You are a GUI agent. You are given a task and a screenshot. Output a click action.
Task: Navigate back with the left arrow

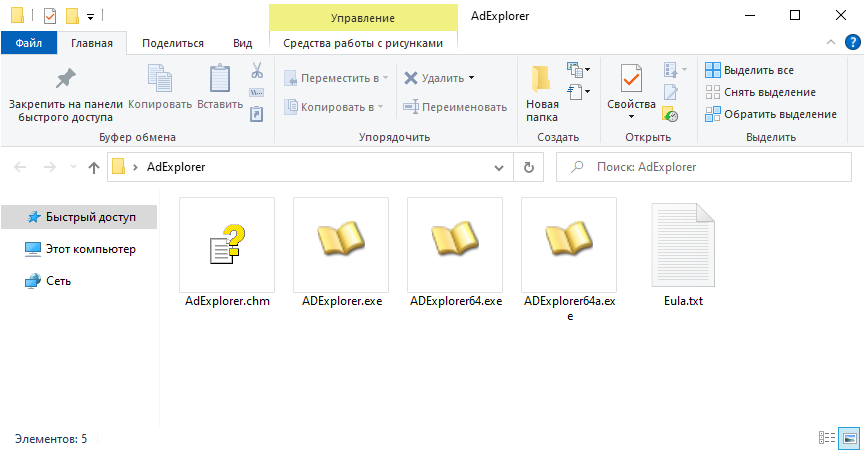(x=20, y=167)
